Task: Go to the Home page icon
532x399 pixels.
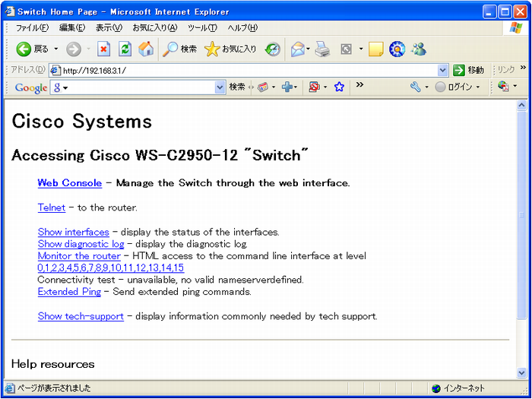Action: 146,49
